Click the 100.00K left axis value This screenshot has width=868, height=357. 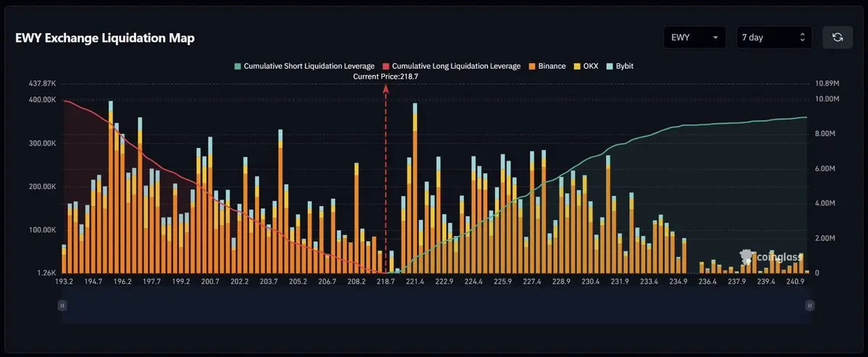click(43, 230)
